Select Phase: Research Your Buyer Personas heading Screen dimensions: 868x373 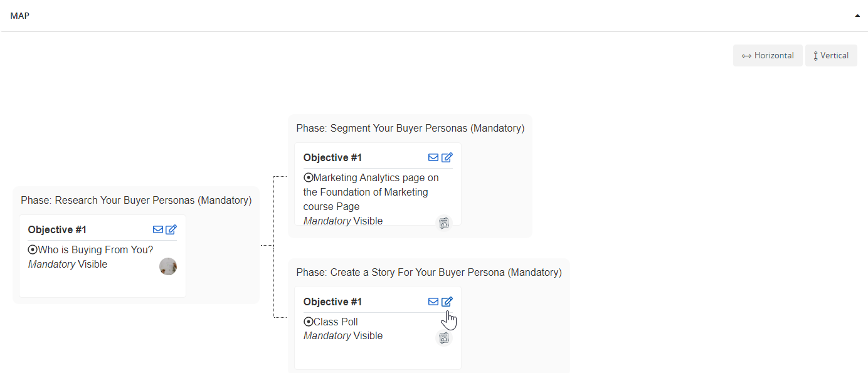click(136, 200)
